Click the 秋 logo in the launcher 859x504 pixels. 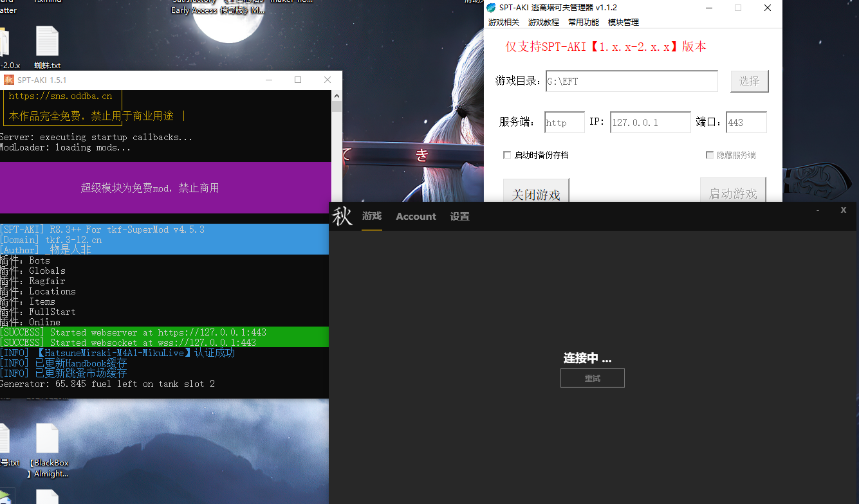click(x=342, y=217)
